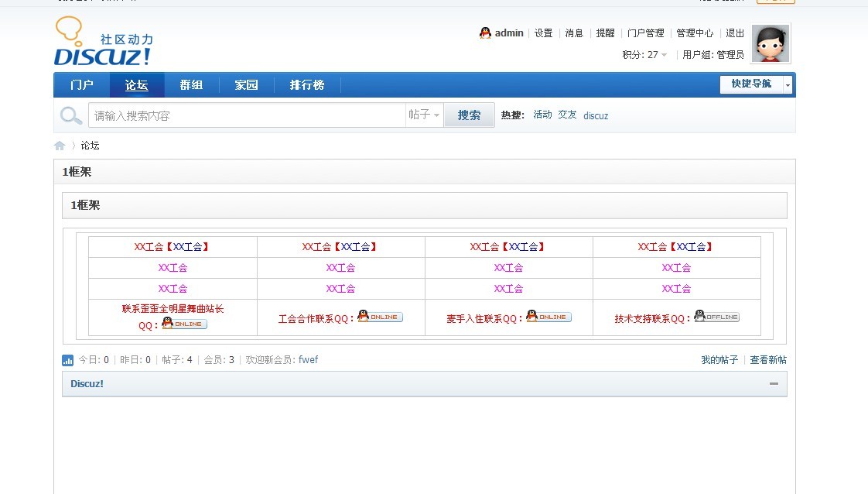Click the statistics chart icon
Image resolution: width=868 pixels, height=494 pixels.
pos(67,361)
